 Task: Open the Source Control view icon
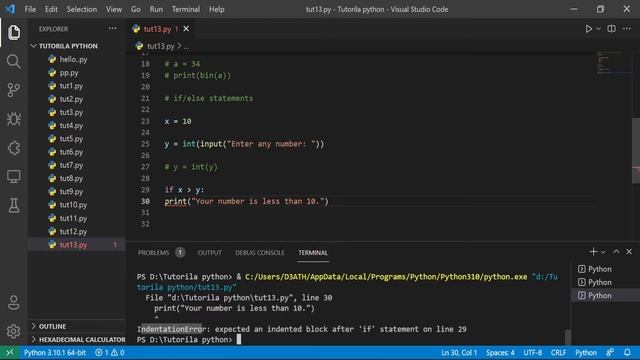point(13,90)
